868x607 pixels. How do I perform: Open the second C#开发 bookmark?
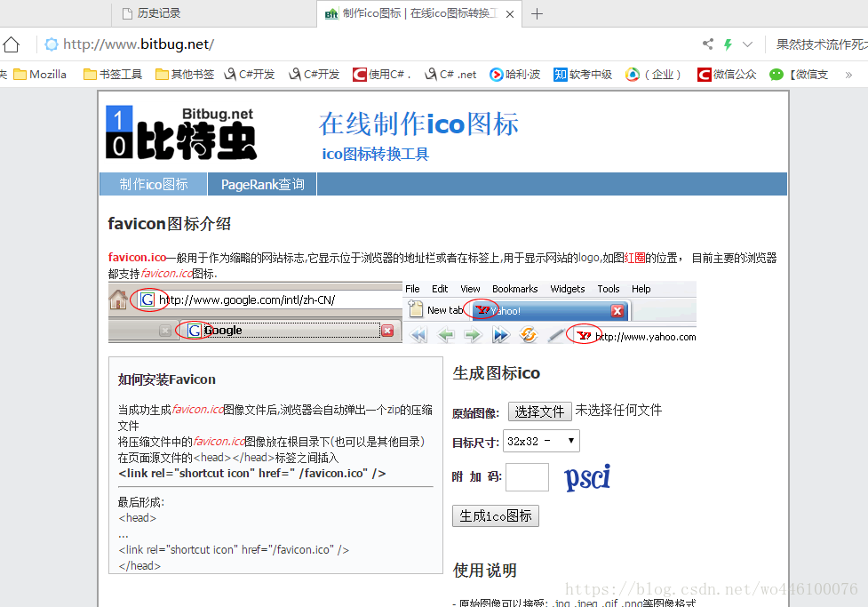[x=314, y=75]
